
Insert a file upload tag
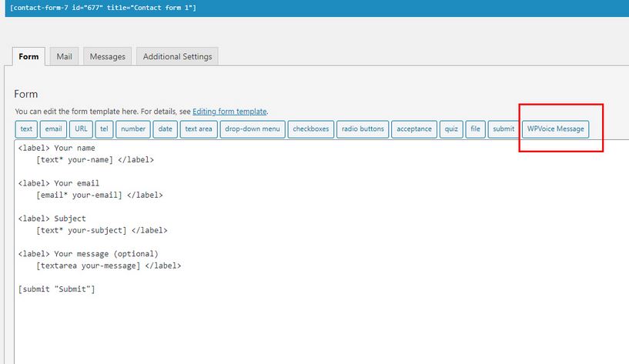coord(475,129)
